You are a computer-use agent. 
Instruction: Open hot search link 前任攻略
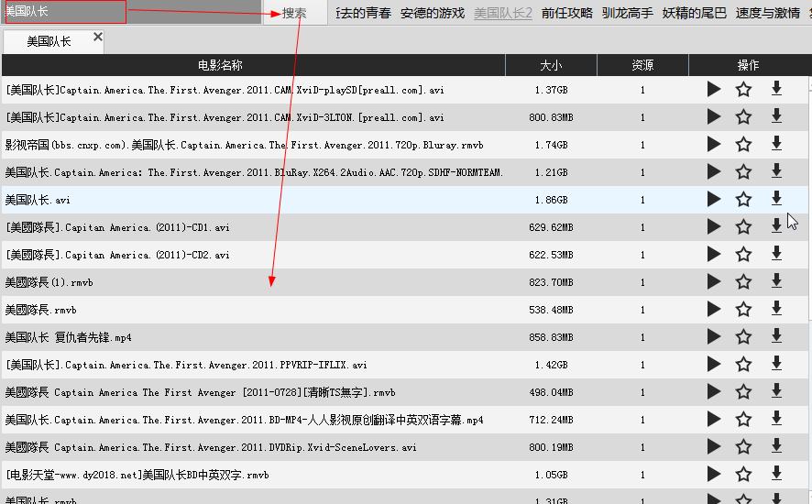pos(567,13)
